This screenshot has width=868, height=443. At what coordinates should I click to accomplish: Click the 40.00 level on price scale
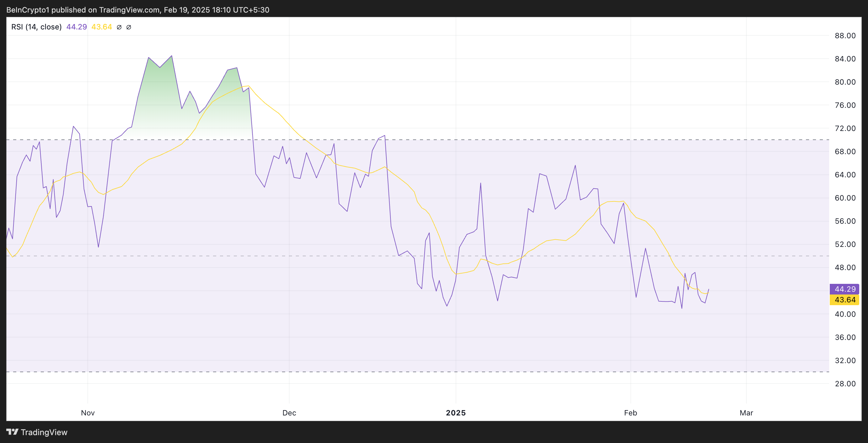point(845,314)
